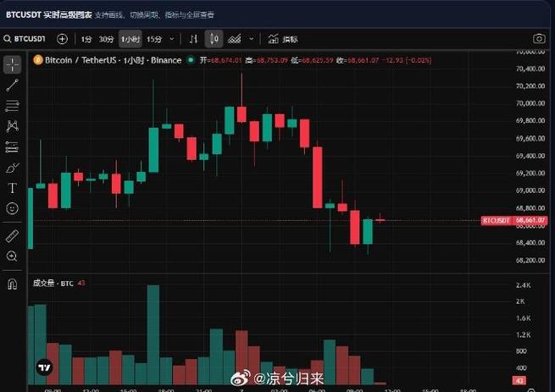
Task: Switch to the 15分 timeframe
Action: click(x=154, y=39)
